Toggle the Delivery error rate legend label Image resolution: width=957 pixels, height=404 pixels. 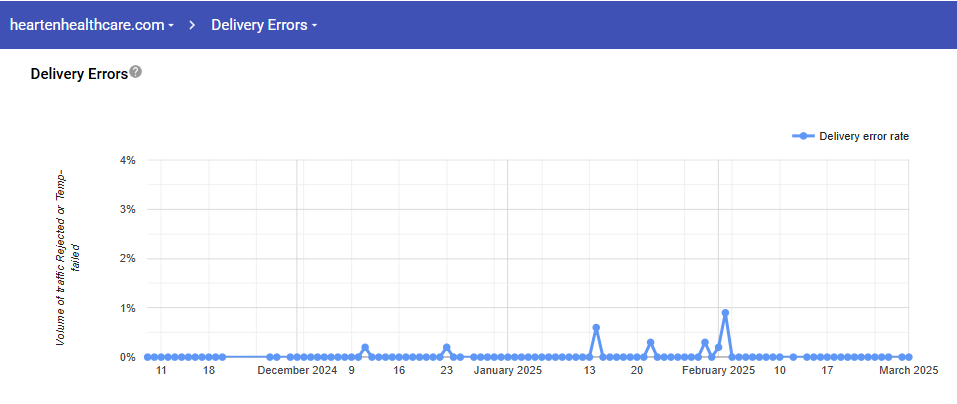click(x=863, y=136)
